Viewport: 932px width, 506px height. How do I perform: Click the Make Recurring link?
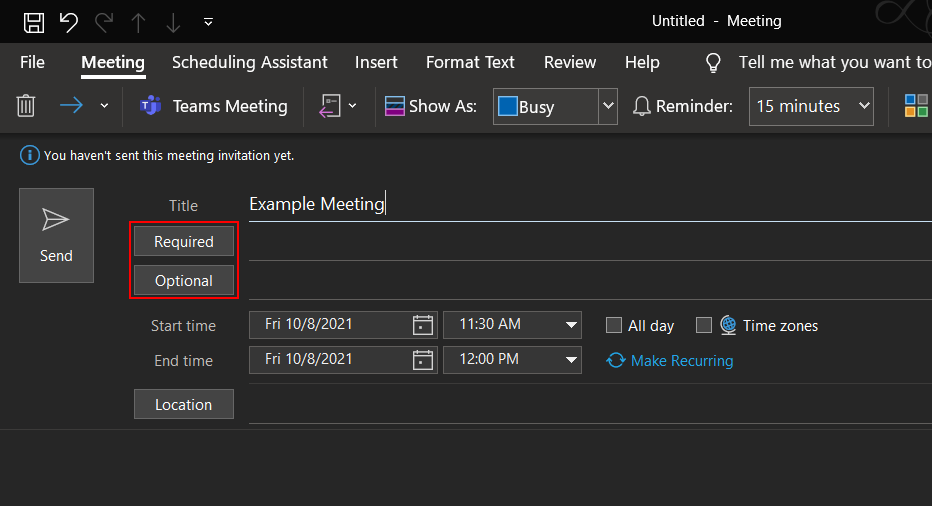click(x=682, y=360)
